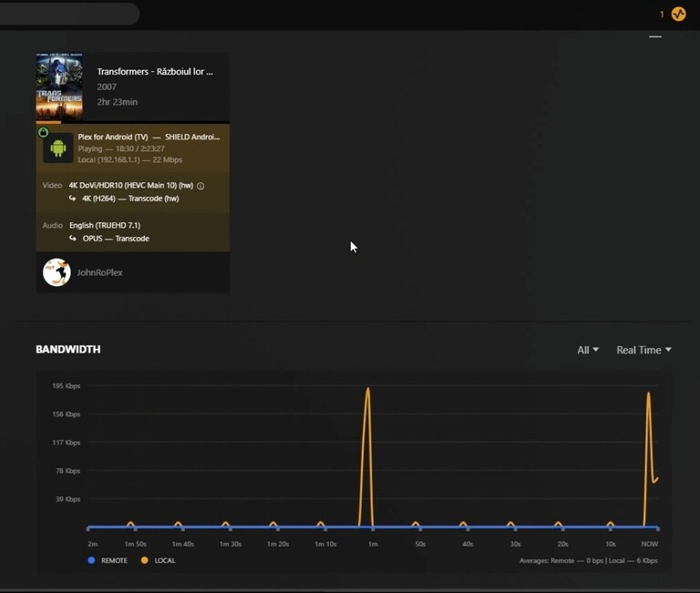
Task: Select the 4K DoVi/HDR10 video source text
Action: point(131,185)
